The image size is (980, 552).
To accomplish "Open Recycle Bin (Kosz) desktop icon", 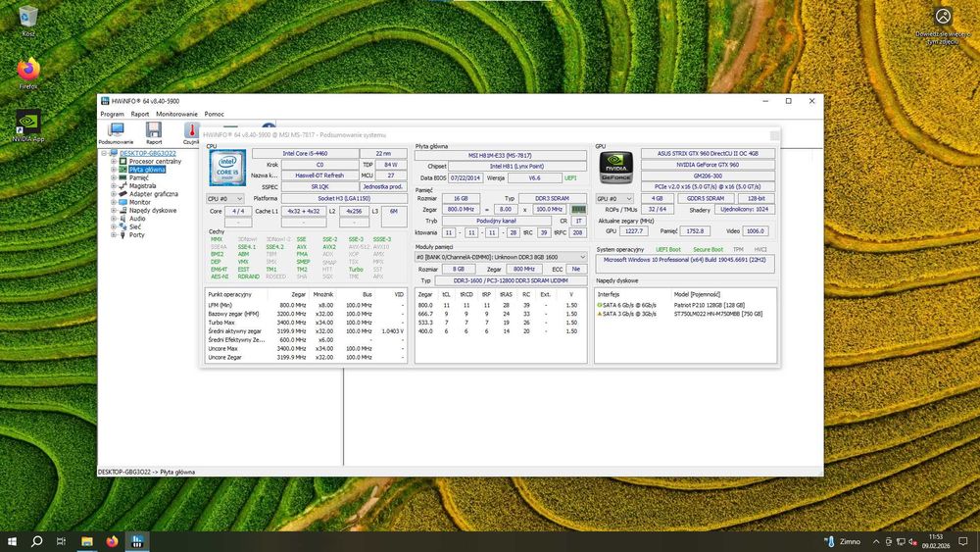I will click(28, 22).
